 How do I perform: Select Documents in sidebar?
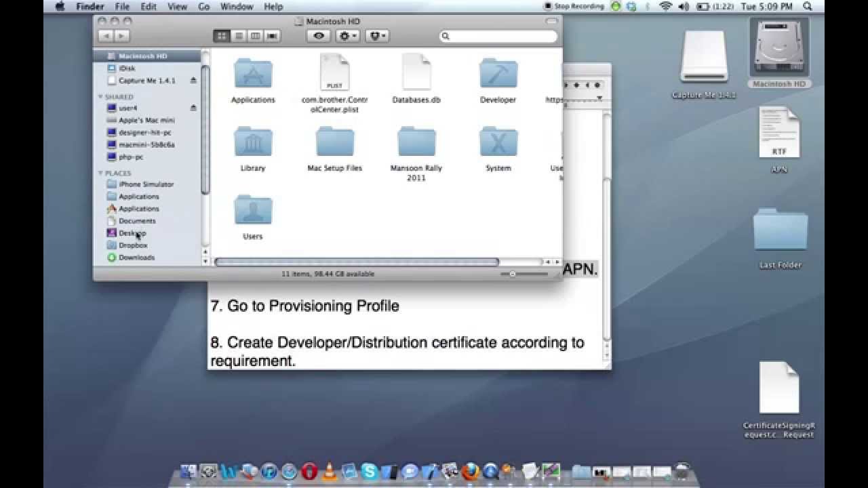[x=137, y=221]
